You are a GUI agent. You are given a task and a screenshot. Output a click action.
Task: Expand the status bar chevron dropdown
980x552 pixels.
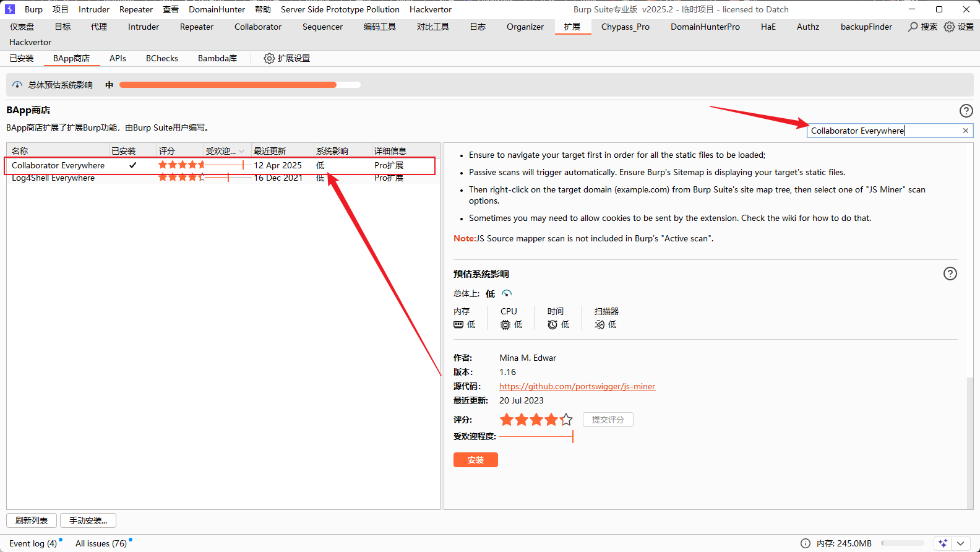point(960,543)
